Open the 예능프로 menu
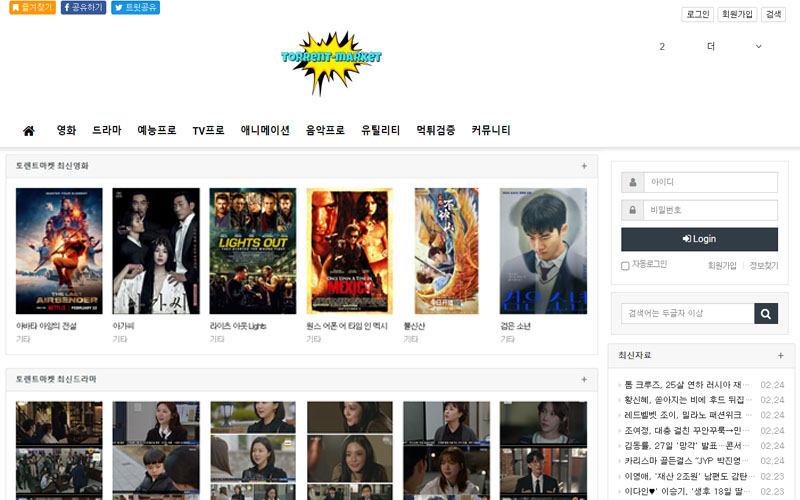 point(157,130)
